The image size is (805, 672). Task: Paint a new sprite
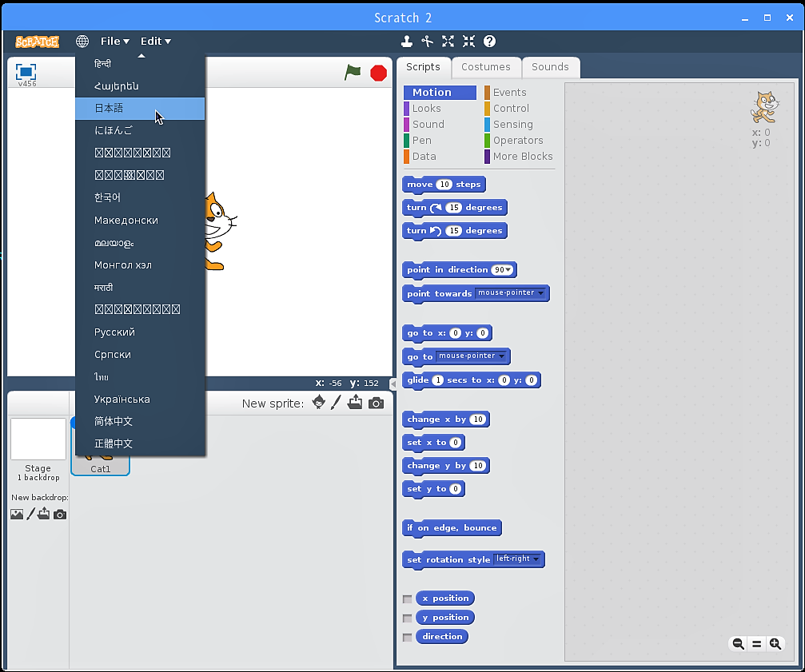336,403
